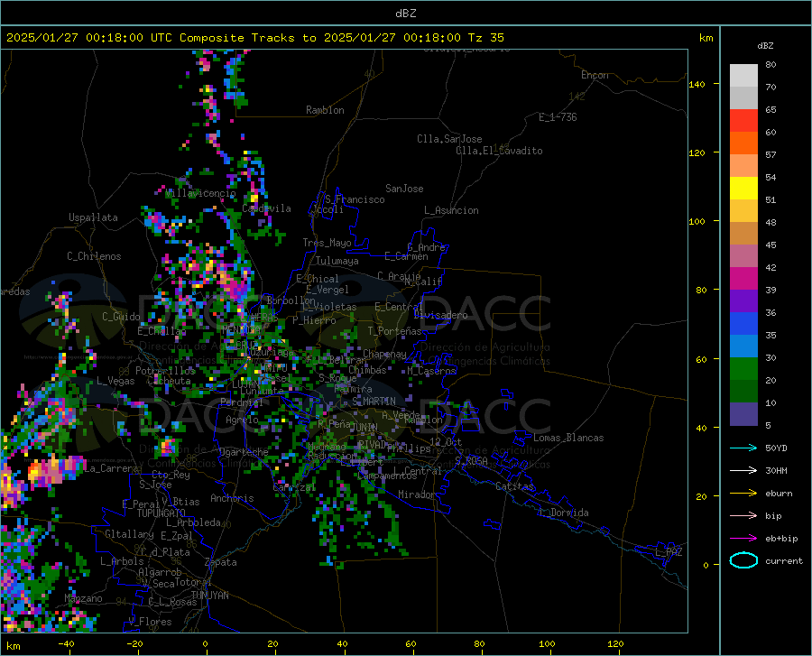Click the dBZ title at top
Image resolution: width=812 pixels, height=656 pixels.
(405, 14)
